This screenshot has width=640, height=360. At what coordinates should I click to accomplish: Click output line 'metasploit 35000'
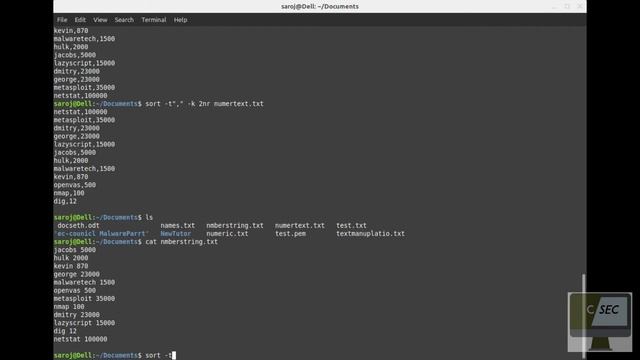click(84, 299)
